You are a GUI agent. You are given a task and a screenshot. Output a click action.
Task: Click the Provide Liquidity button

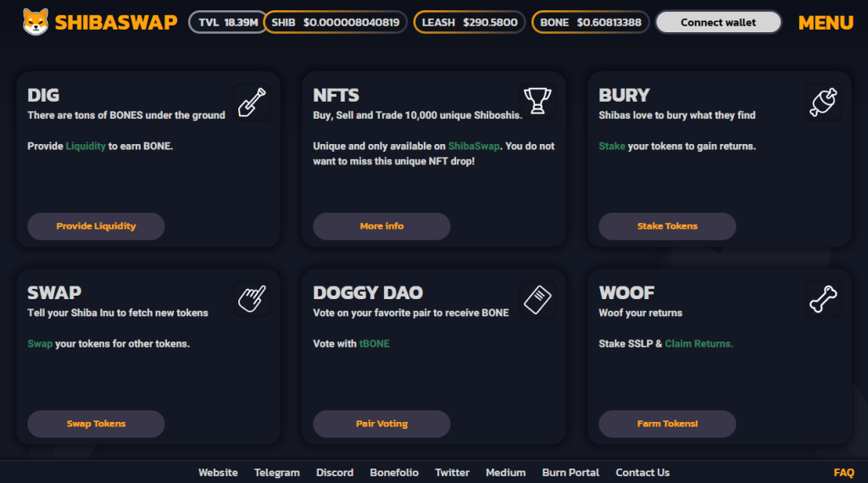[x=96, y=226]
